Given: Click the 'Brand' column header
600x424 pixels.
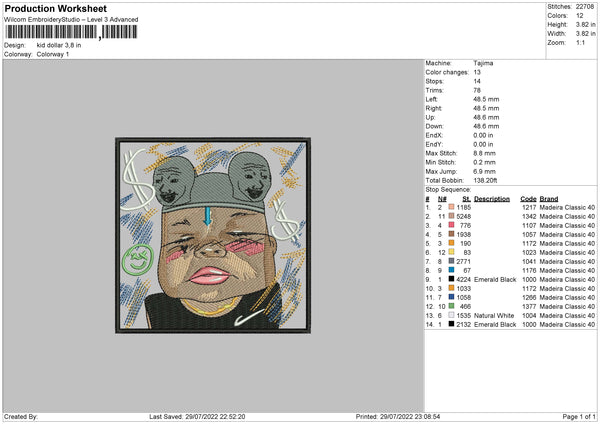Looking at the screenshot, I should 549,199.
